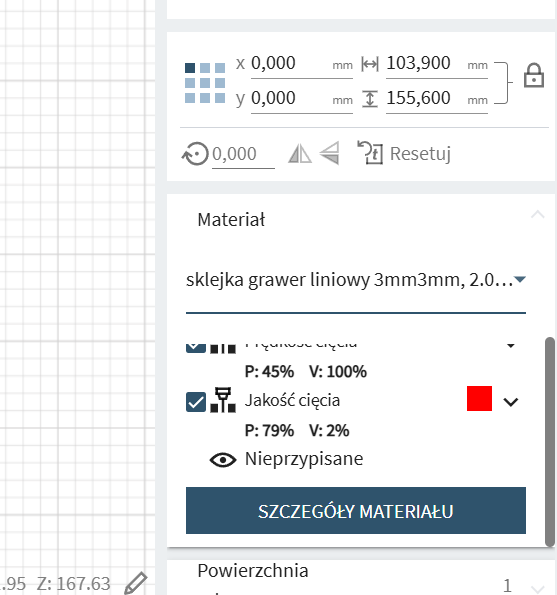
Task: Click the aspect ratio lock icon
Action: 534,76
